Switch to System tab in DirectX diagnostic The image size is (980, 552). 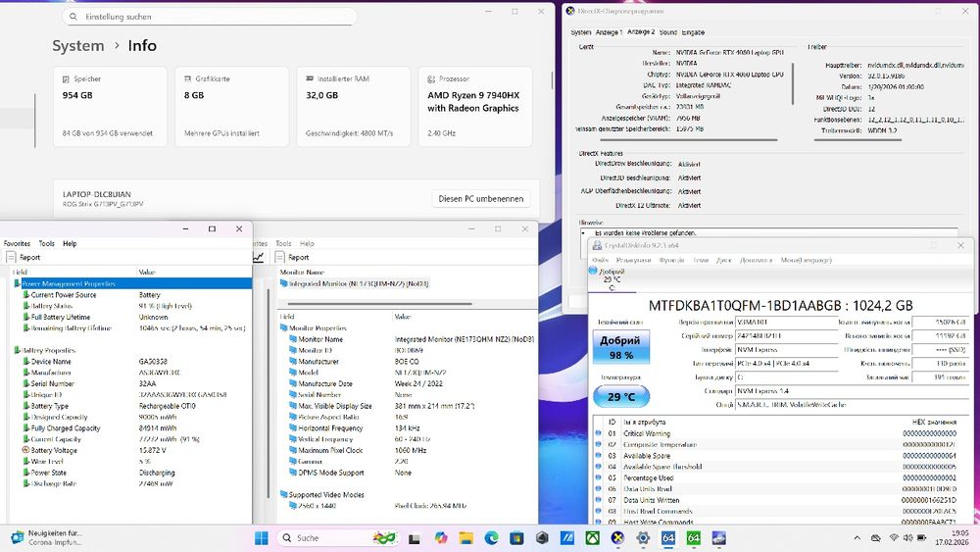580,32
